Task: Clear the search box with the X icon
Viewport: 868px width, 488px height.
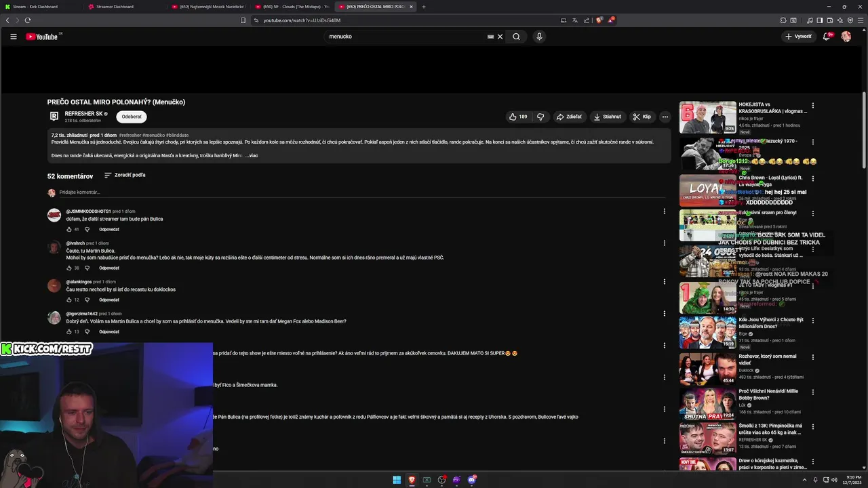Action: tap(500, 37)
